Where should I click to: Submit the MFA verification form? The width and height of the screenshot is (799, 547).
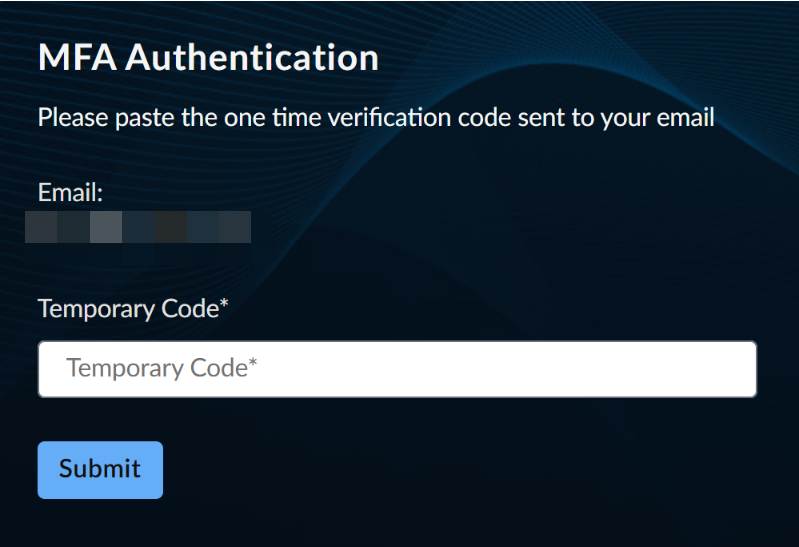(x=100, y=470)
